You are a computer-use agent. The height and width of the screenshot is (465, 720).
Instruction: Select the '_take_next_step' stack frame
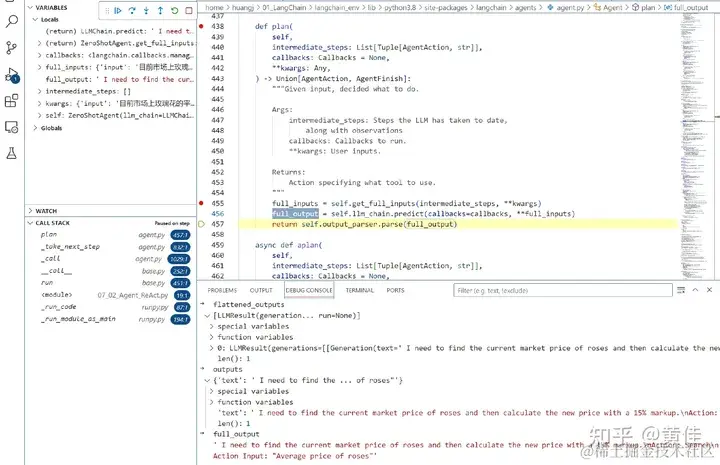[111, 247]
